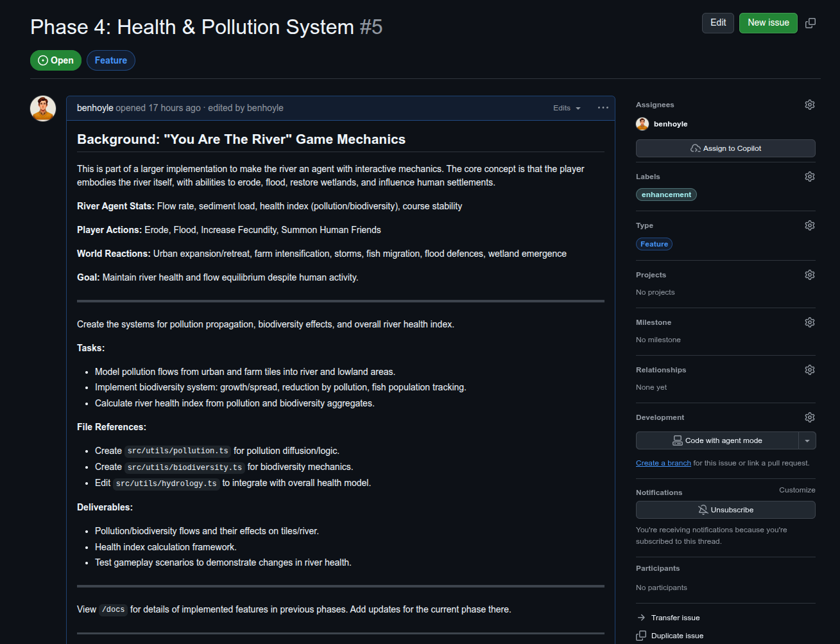Image resolution: width=840 pixels, height=644 pixels.
Task: Follow the Create a branch link
Action: click(x=663, y=463)
